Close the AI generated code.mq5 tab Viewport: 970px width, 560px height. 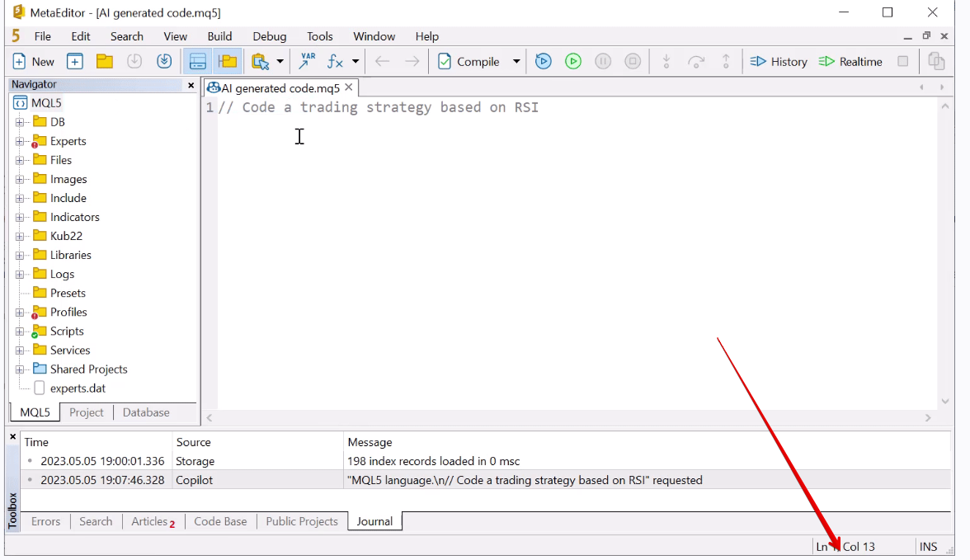(x=349, y=87)
